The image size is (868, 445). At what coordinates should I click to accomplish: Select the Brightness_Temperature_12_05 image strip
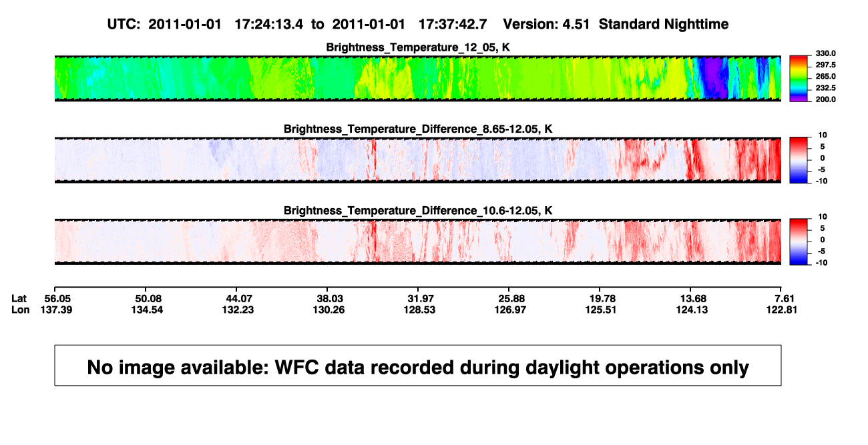point(417,78)
